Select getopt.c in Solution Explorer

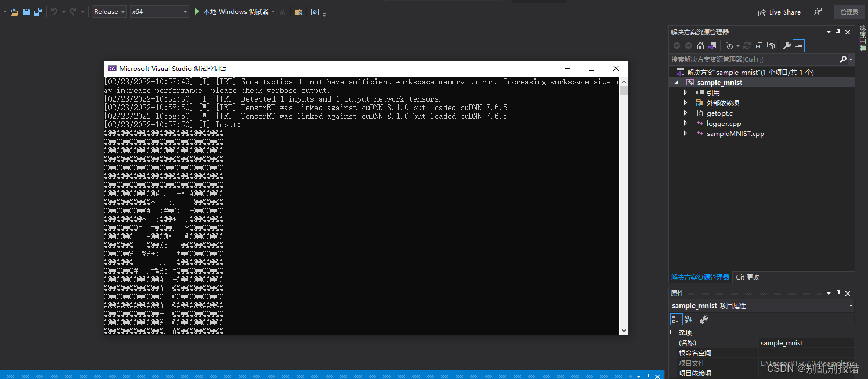[x=719, y=113]
